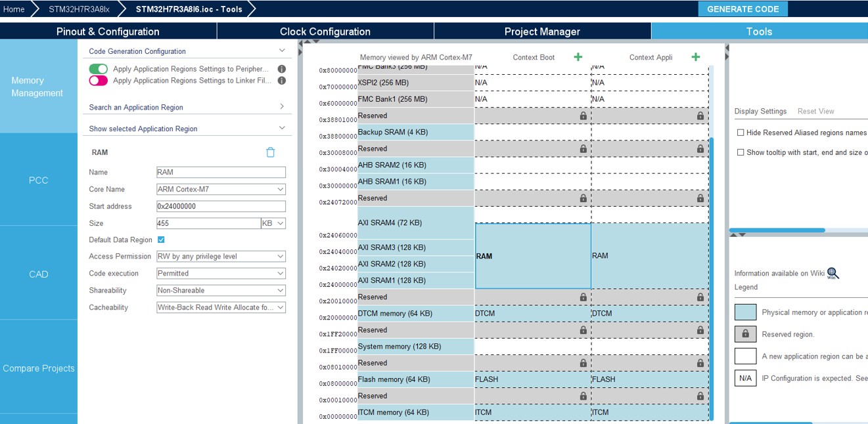
Task: Click the lock icon in the Reserved row at 0x38801000 under Context Boot
Action: (x=583, y=116)
